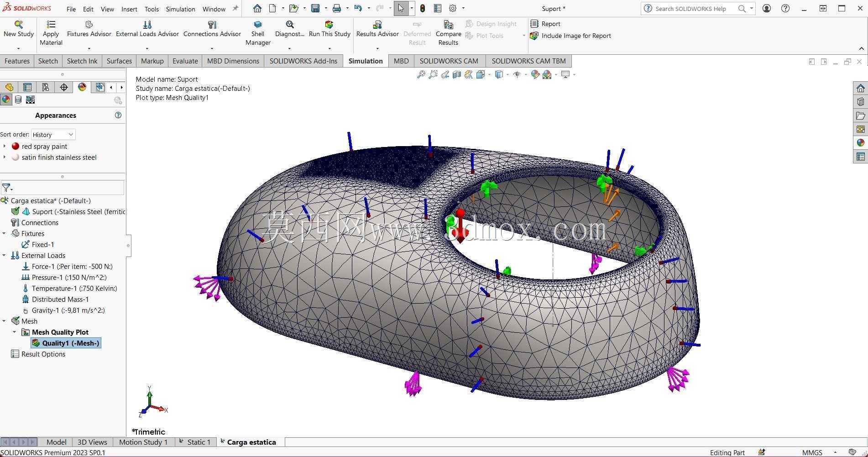Viewport: 868px width, 457px height.
Task: Switch to the Static 1 study tab
Action: tap(195, 442)
